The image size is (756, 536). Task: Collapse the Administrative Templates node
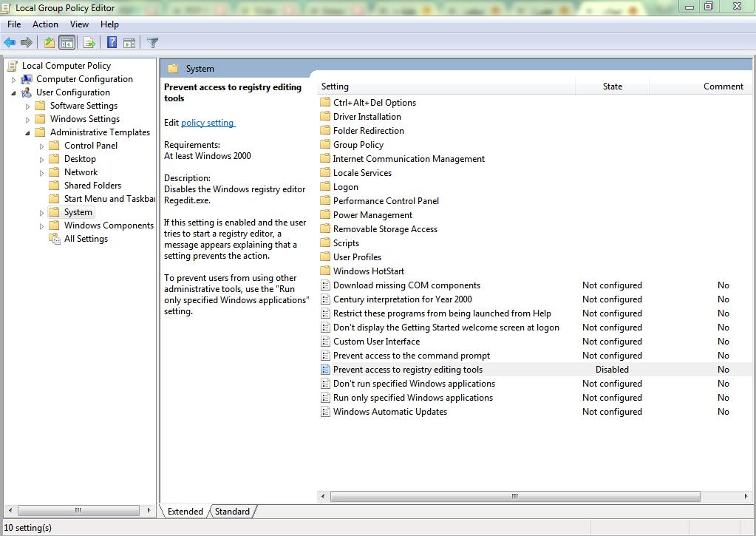28,132
